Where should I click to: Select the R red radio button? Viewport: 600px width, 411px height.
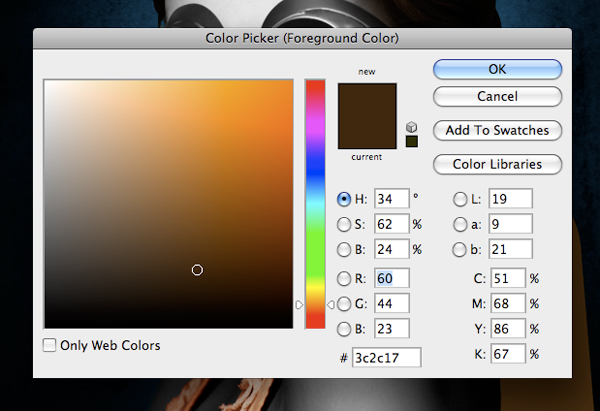tap(344, 278)
